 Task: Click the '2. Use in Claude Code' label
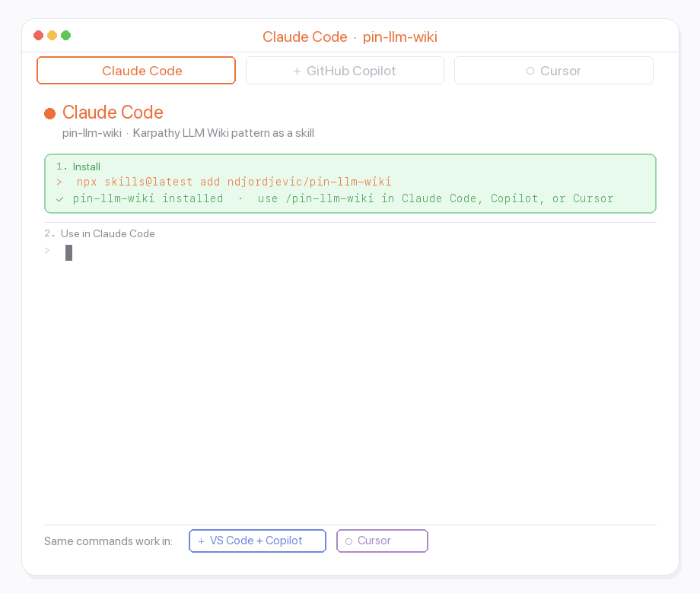100,234
